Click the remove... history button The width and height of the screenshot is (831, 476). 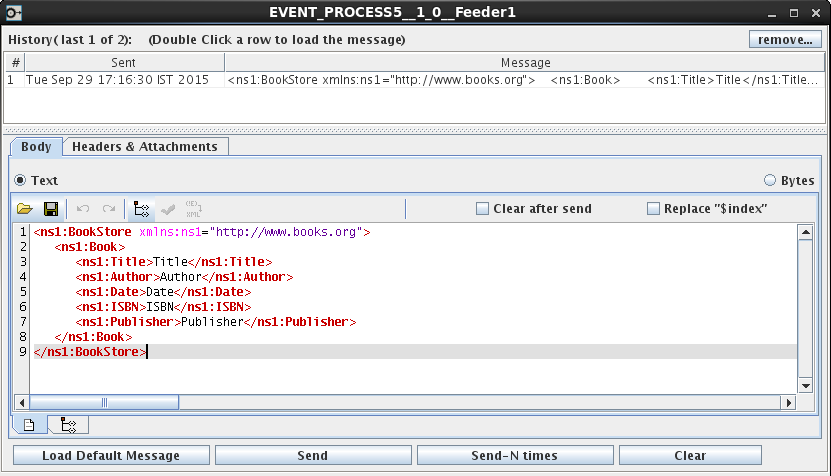(x=785, y=40)
